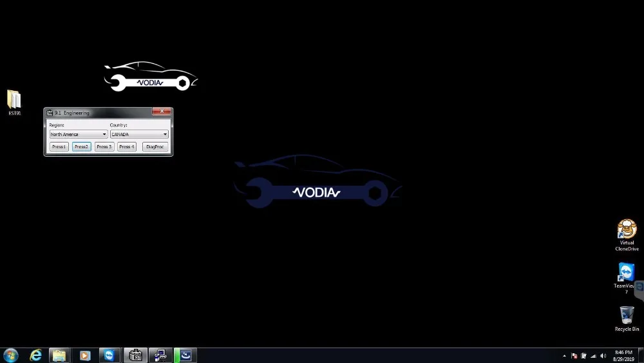
Task: Launch Internet Explorer from taskbar
Action: (x=35, y=355)
